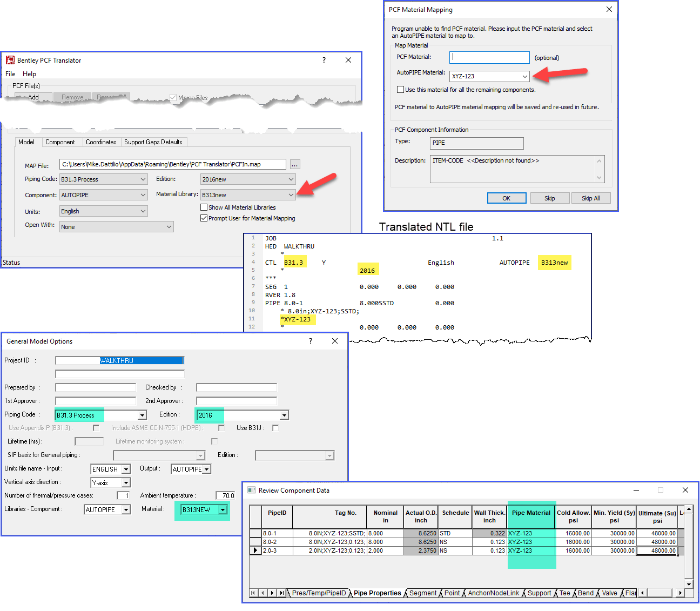Jump to first record in Review Component Data
This screenshot has height=611, width=700.
(253, 593)
